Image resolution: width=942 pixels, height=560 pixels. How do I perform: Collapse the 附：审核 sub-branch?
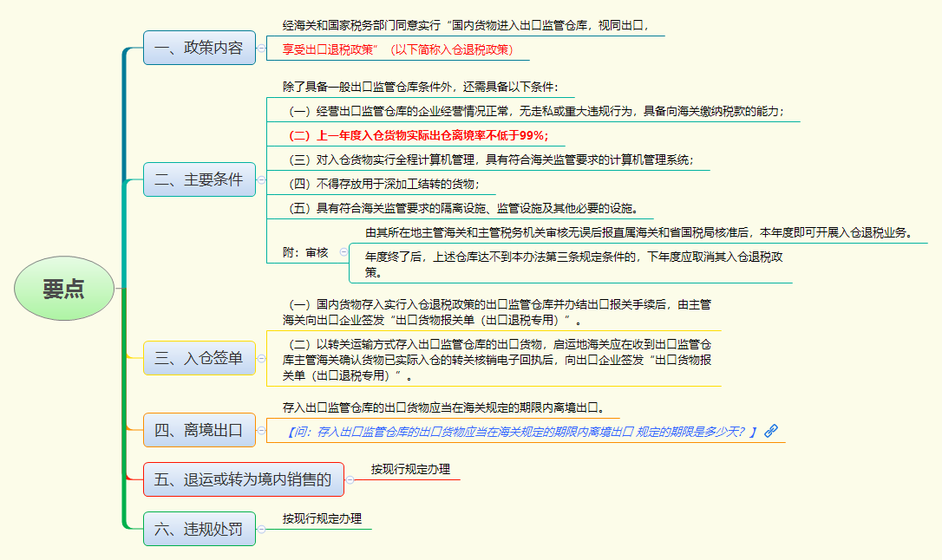343,252
